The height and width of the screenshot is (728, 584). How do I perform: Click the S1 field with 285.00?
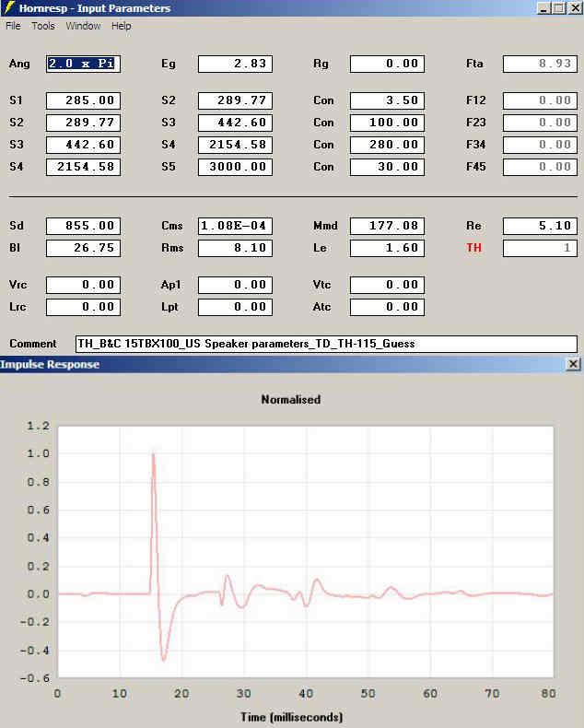pyautogui.click(x=83, y=100)
